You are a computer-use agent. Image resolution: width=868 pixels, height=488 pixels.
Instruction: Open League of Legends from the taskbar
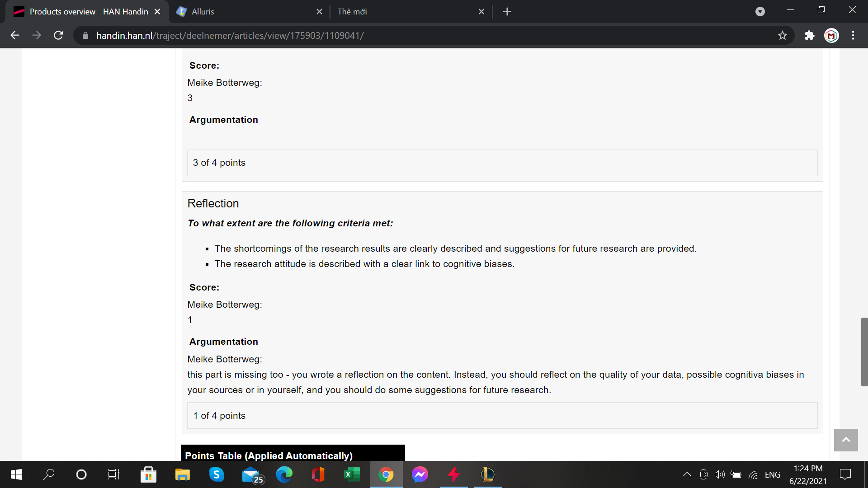point(488,474)
